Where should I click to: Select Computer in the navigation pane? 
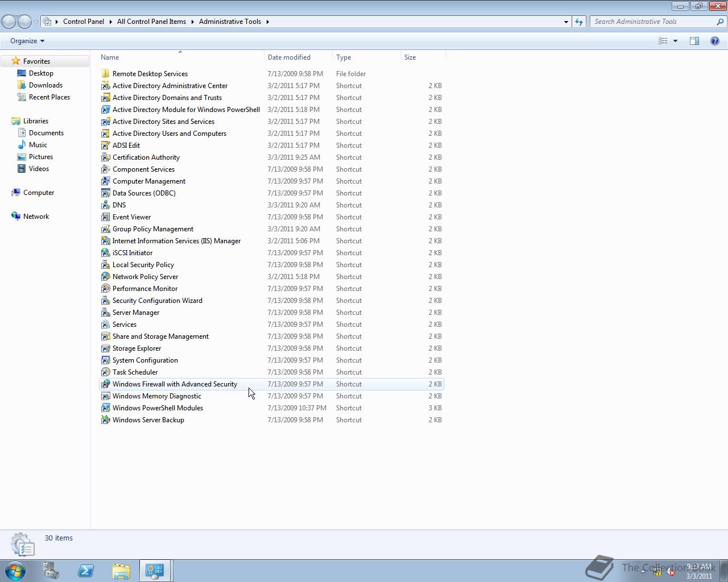click(x=39, y=193)
